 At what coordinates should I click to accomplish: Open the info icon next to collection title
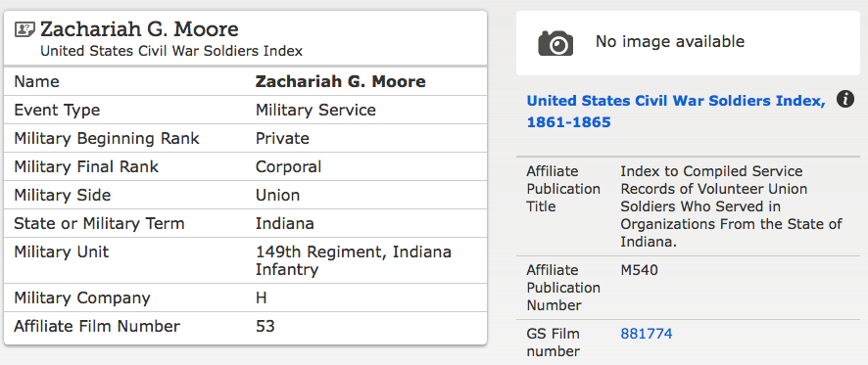coord(844,99)
